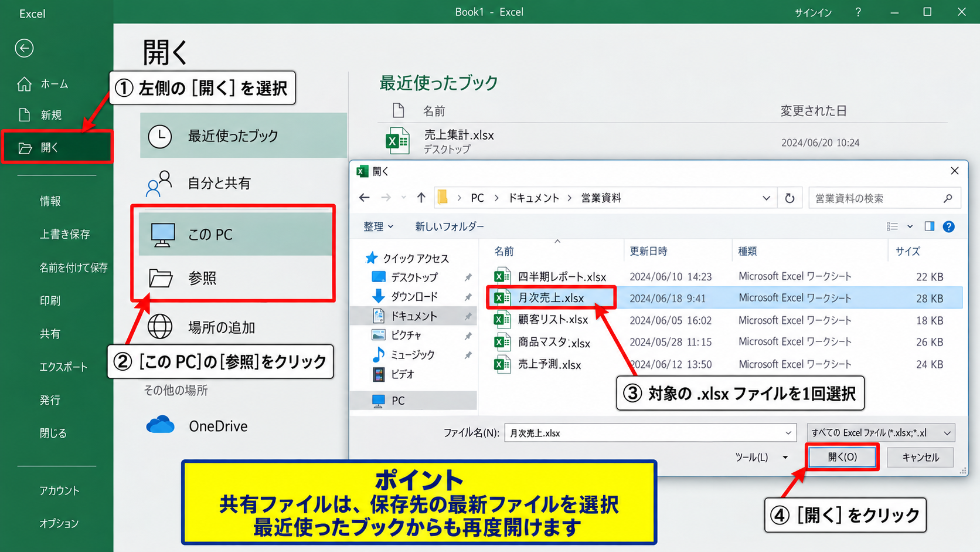Open the すべての Excel ファイル type dropdown
Image resolution: width=980 pixels, height=552 pixels.
point(881,433)
